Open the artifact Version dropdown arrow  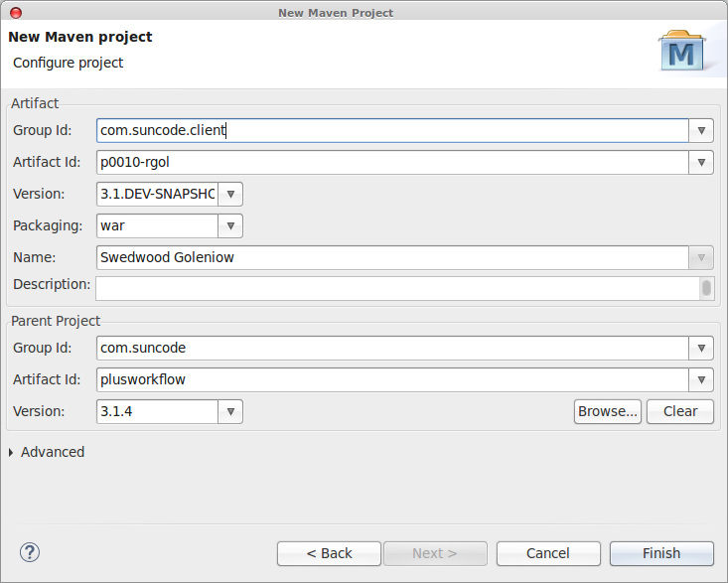pyautogui.click(x=230, y=194)
